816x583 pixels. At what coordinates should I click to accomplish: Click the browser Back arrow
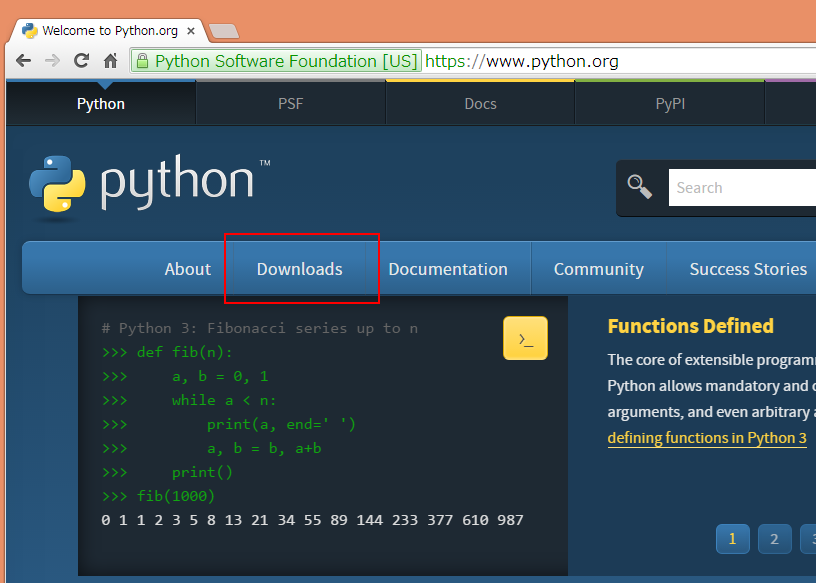click(x=23, y=61)
